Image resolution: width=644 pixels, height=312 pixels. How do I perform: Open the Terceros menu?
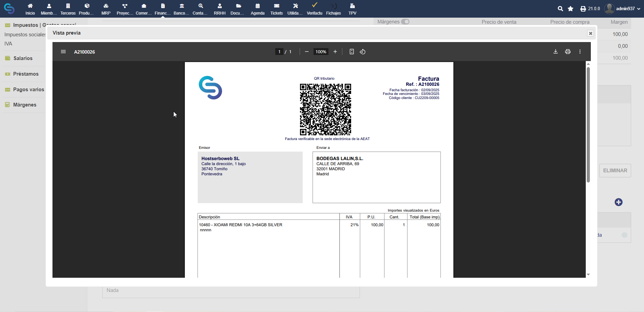coord(68,9)
